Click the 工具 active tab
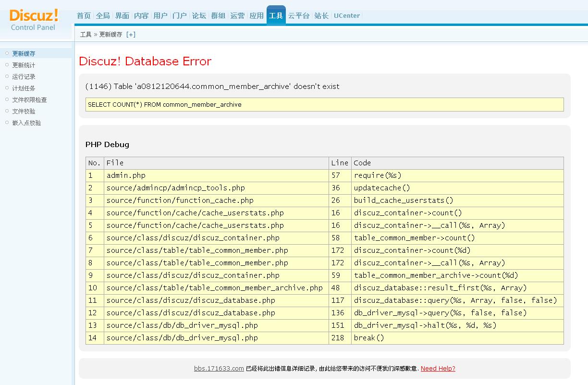Viewport: 588px width, 385px height. [x=276, y=16]
